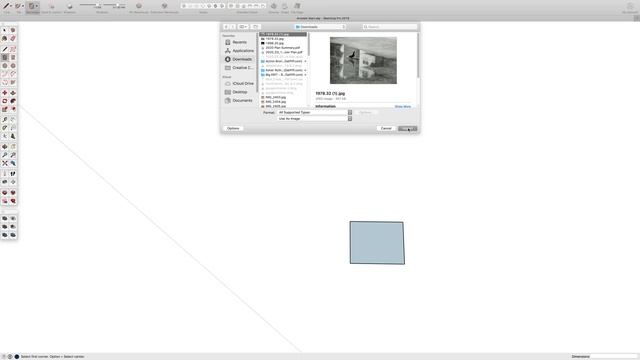Viewport: 640px width, 360px height.
Task: Open Recents in the dialog sidebar
Action: [x=239, y=42]
